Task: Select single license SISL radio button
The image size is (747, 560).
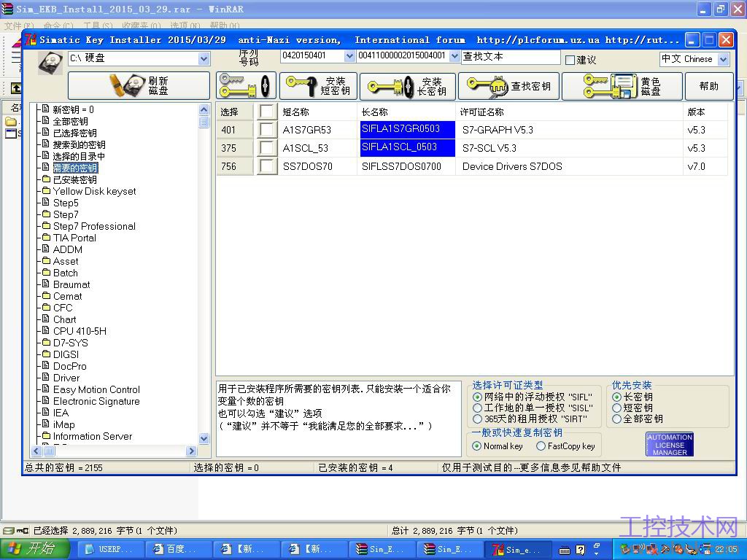Action: pos(477,408)
